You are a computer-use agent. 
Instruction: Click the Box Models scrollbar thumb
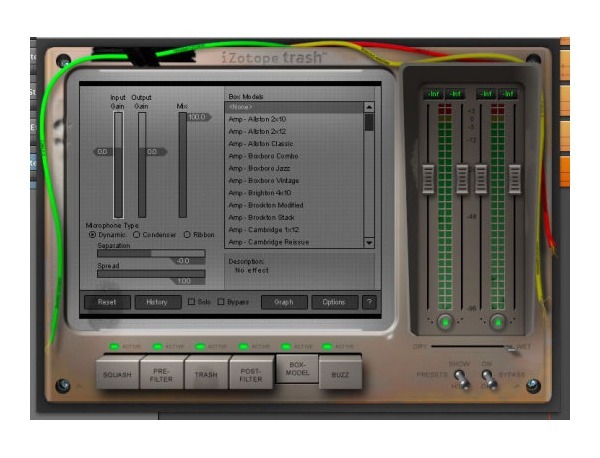point(369,122)
